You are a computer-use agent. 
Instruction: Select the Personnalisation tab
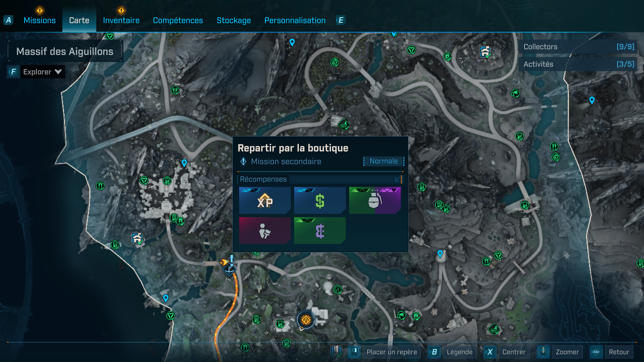point(295,20)
